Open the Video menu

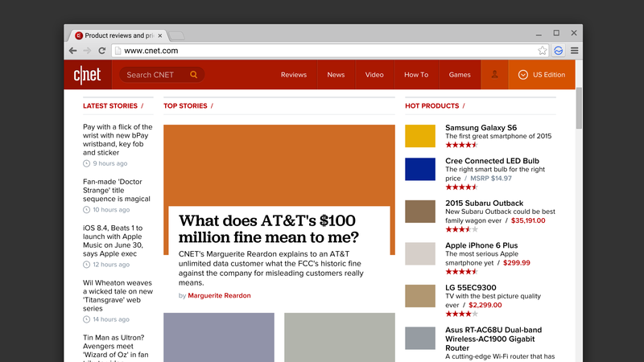[374, 75]
